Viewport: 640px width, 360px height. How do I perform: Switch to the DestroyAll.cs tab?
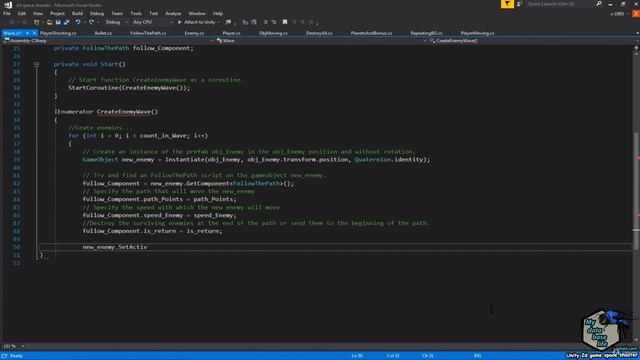[319, 33]
